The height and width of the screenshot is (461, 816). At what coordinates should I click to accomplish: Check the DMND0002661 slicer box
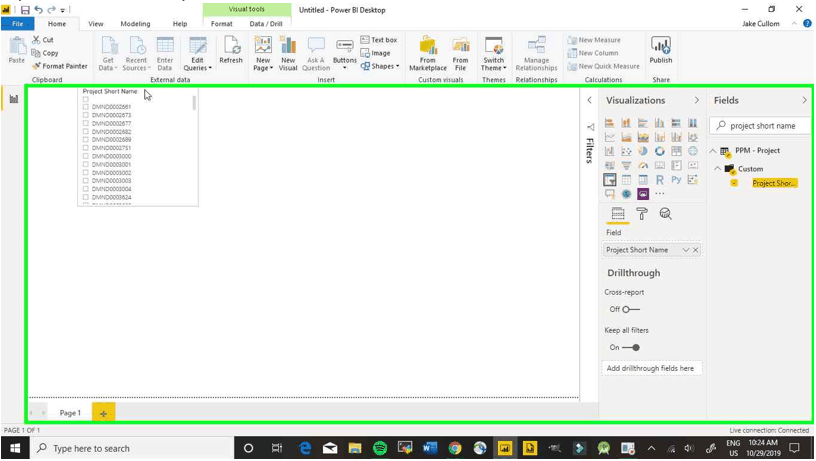click(86, 107)
